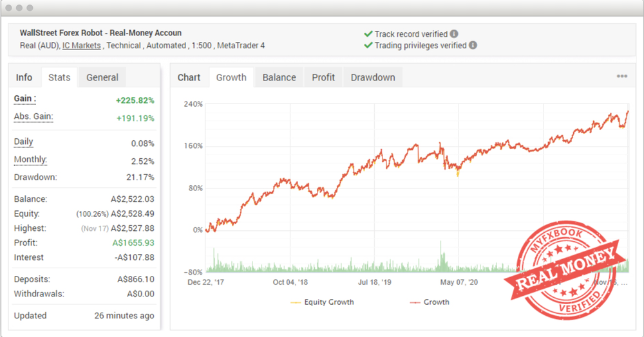Click the Chart tab label

(x=189, y=78)
